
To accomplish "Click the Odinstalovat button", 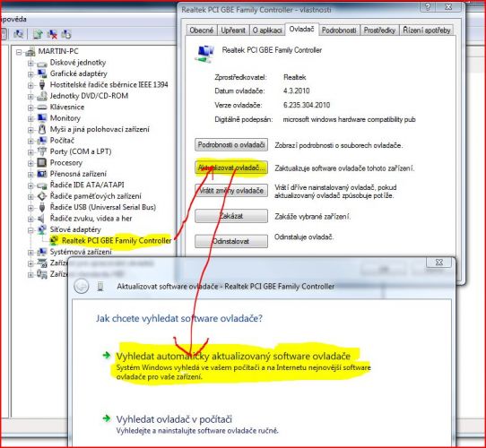I will [231, 241].
